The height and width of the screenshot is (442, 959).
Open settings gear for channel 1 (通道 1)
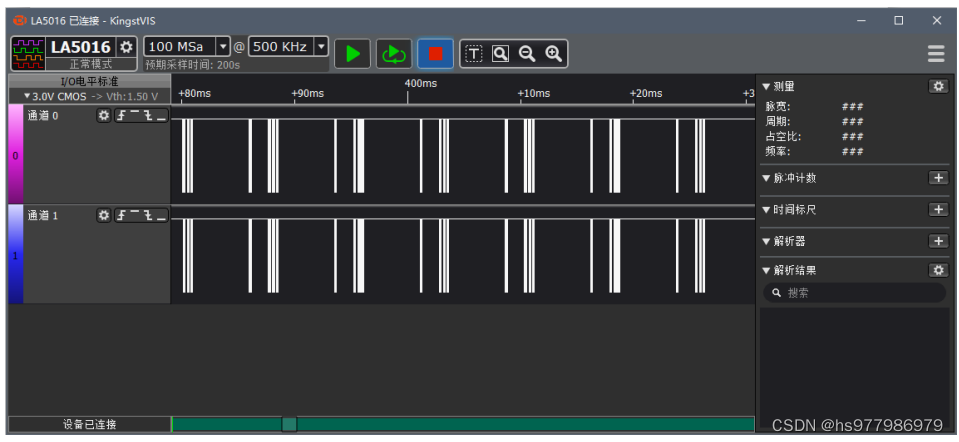click(104, 215)
